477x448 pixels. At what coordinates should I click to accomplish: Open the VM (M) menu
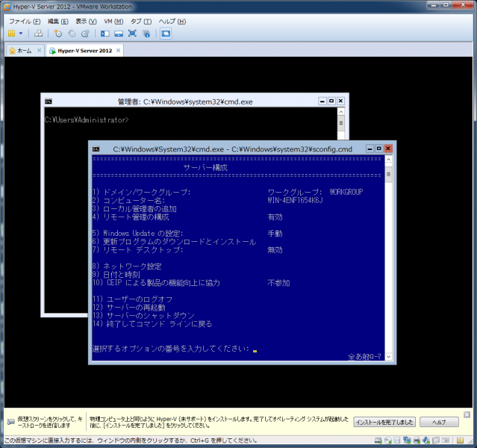113,22
